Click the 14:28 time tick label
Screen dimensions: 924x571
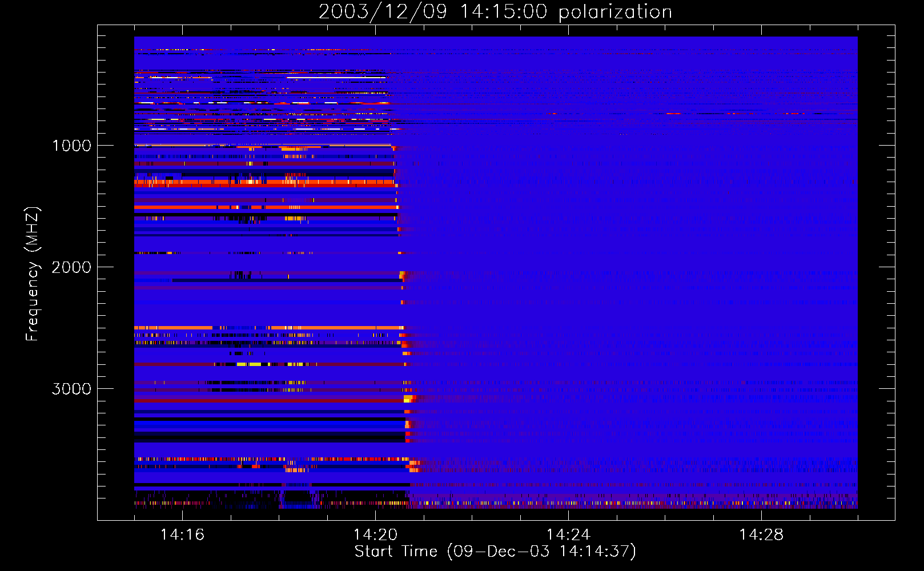[x=761, y=534]
